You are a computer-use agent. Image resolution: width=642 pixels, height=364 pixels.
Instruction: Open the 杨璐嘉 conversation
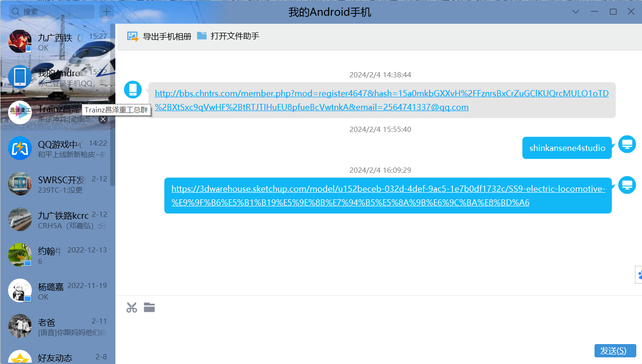(57, 291)
